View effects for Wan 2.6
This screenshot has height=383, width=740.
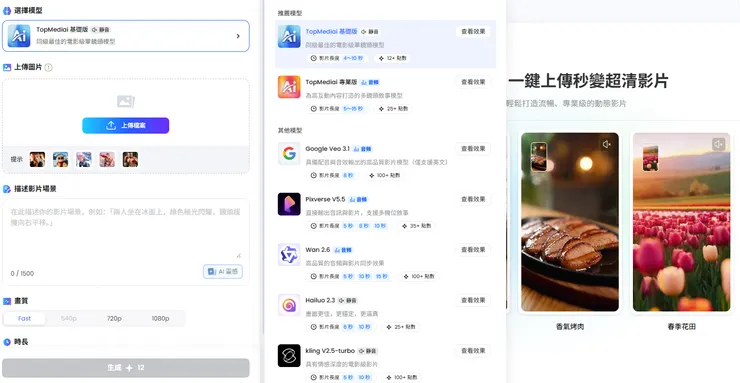point(473,250)
